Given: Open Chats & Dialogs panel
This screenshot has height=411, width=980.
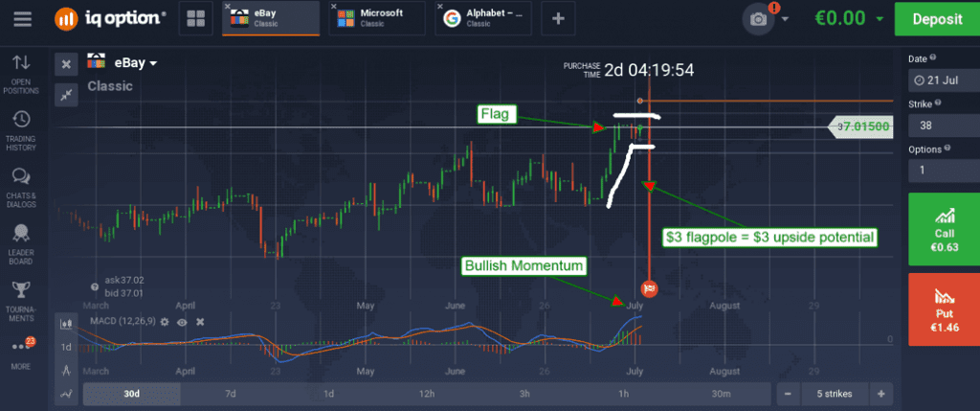Looking at the screenshot, I should [21, 188].
